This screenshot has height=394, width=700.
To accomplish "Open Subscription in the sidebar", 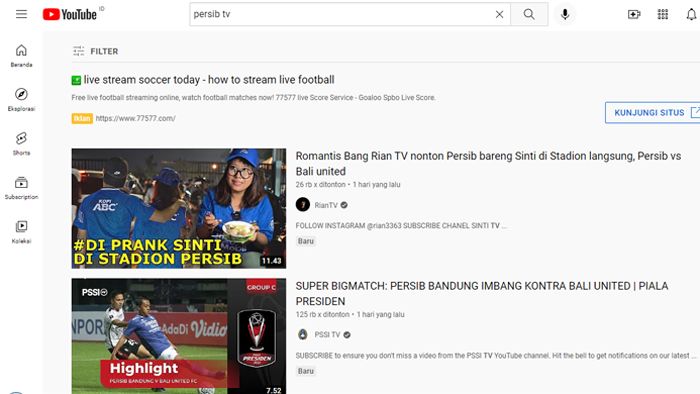I will [x=21, y=187].
